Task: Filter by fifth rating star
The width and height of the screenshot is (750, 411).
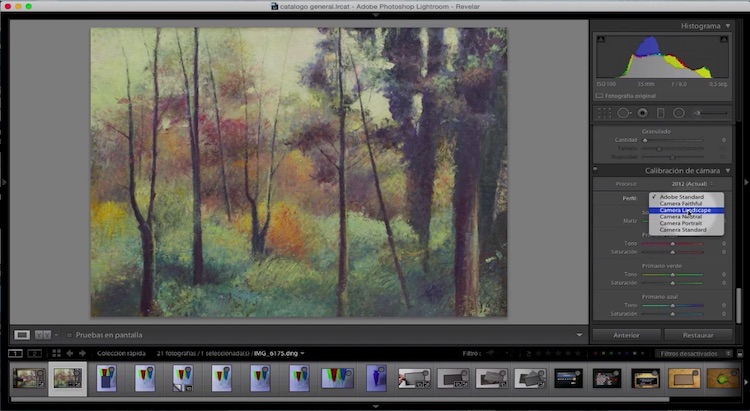Action: pyautogui.click(x=578, y=354)
